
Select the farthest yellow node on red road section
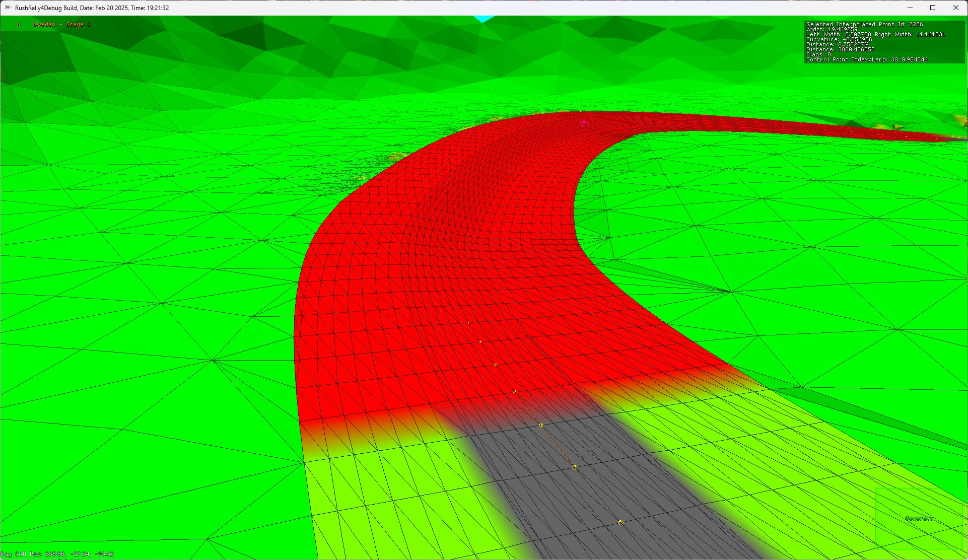pos(468,323)
